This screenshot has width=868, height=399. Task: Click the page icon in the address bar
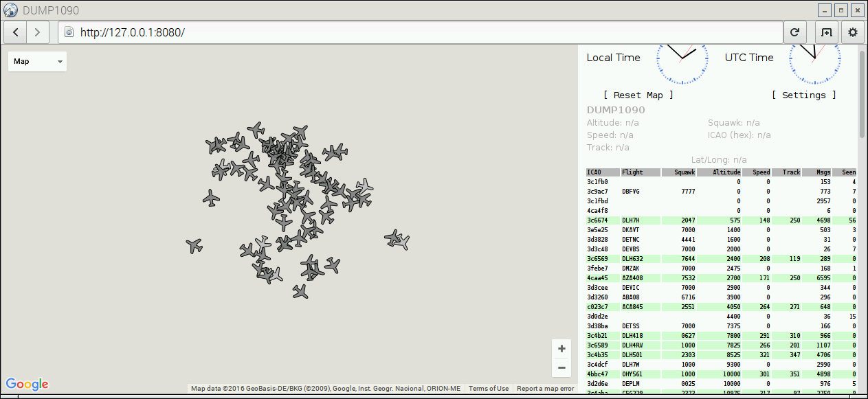[69, 32]
